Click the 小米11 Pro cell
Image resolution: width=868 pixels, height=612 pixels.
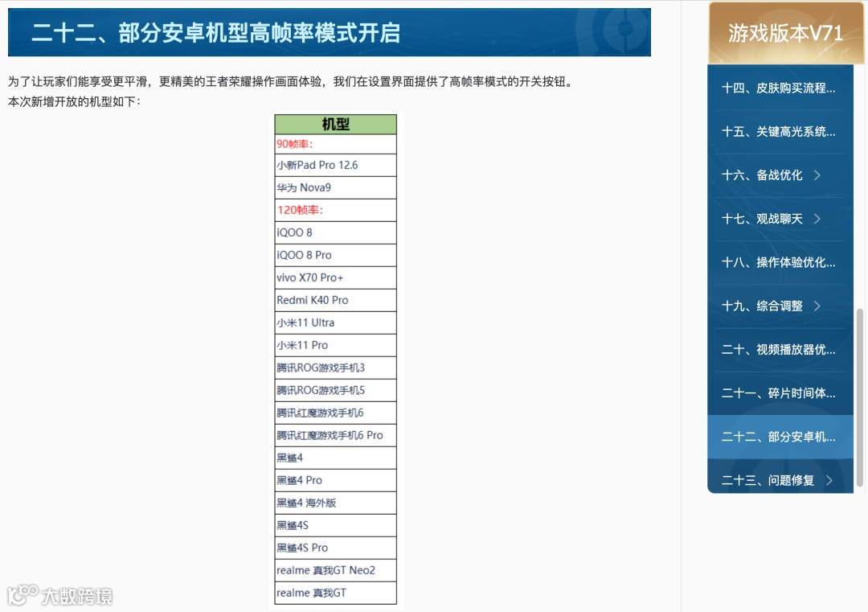pos(335,345)
